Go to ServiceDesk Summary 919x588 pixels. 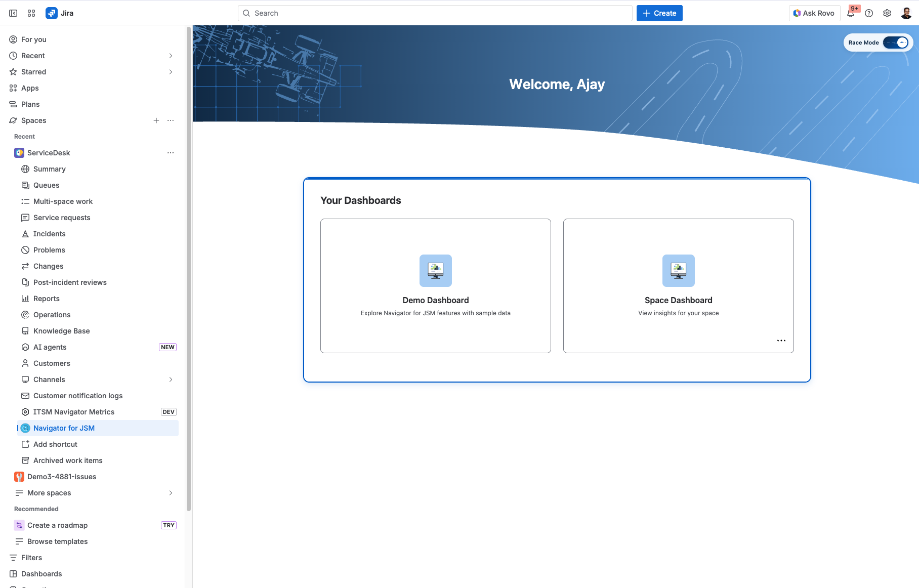(98, 169)
